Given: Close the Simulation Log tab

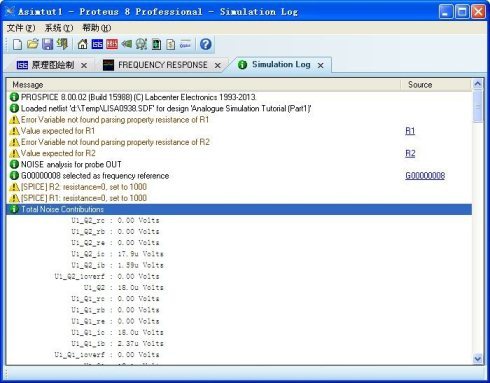Looking at the screenshot, I should [321, 65].
